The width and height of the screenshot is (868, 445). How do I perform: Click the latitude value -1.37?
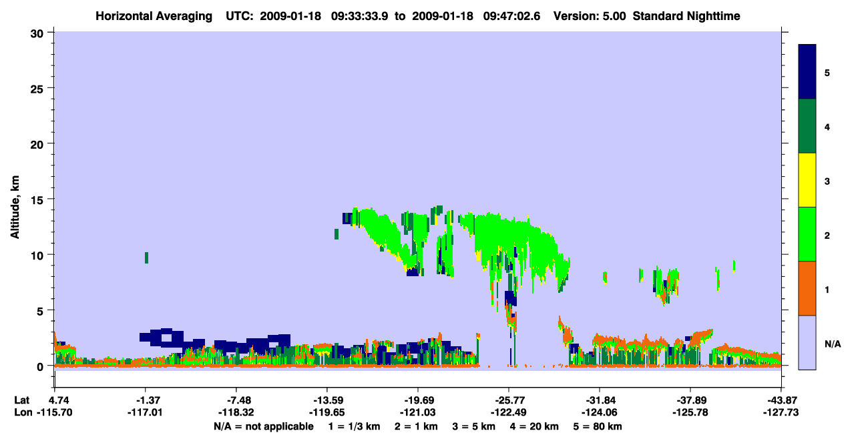click(x=145, y=400)
